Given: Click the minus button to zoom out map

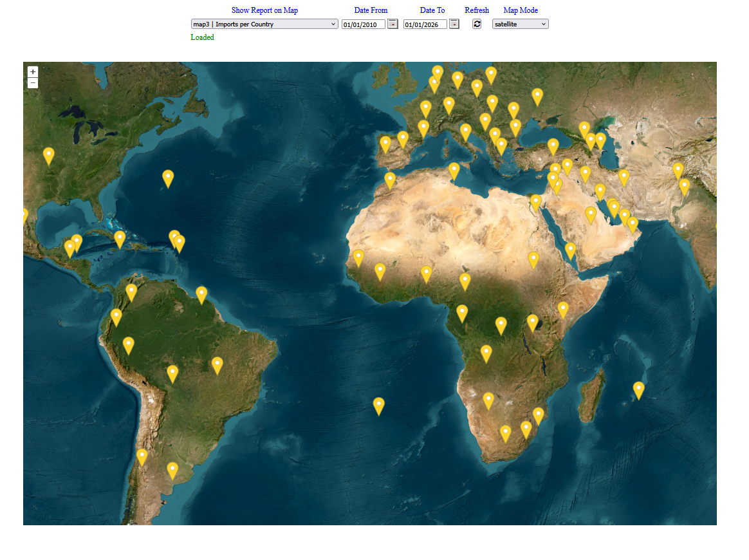Looking at the screenshot, I should tap(33, 83).
